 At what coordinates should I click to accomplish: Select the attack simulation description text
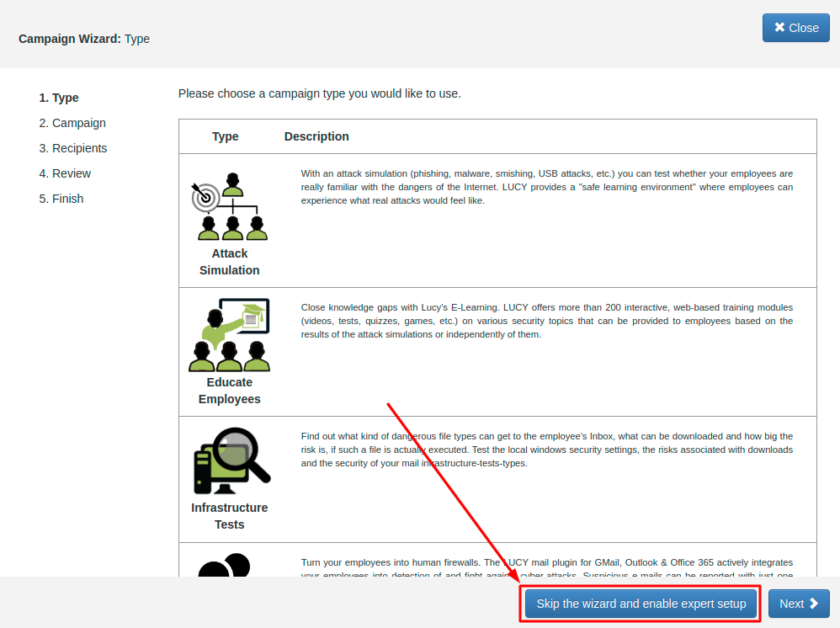tap(546, 187)
